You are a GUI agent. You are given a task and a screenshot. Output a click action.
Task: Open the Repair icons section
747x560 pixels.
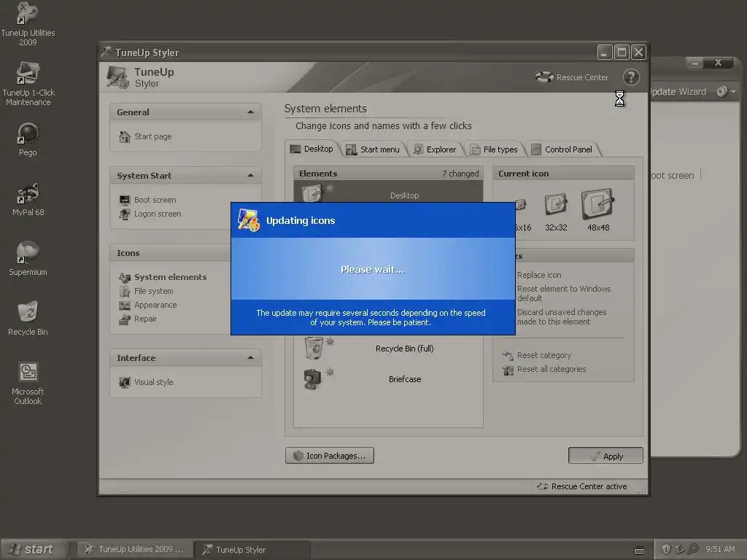click(138, 319)
